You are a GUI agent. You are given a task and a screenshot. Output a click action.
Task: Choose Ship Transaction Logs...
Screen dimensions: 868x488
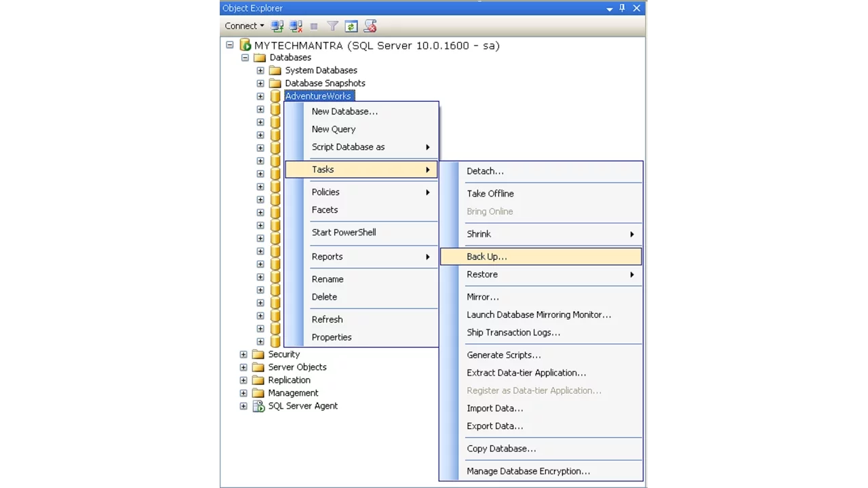point(540,332)
